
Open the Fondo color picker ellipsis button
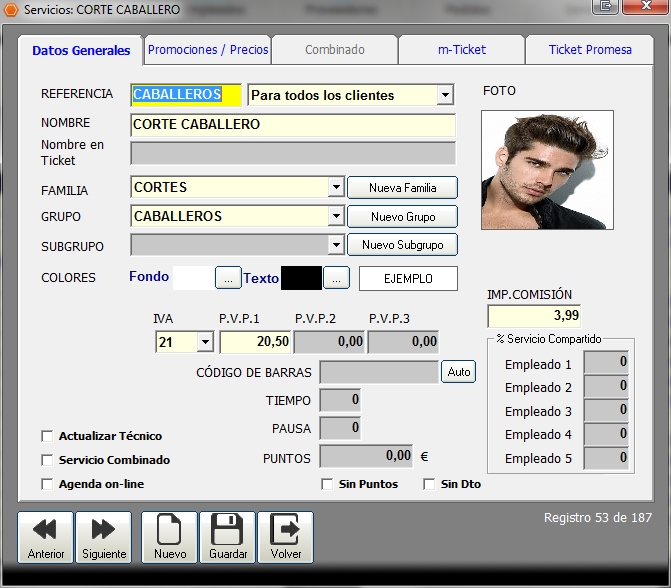(228, 278)
